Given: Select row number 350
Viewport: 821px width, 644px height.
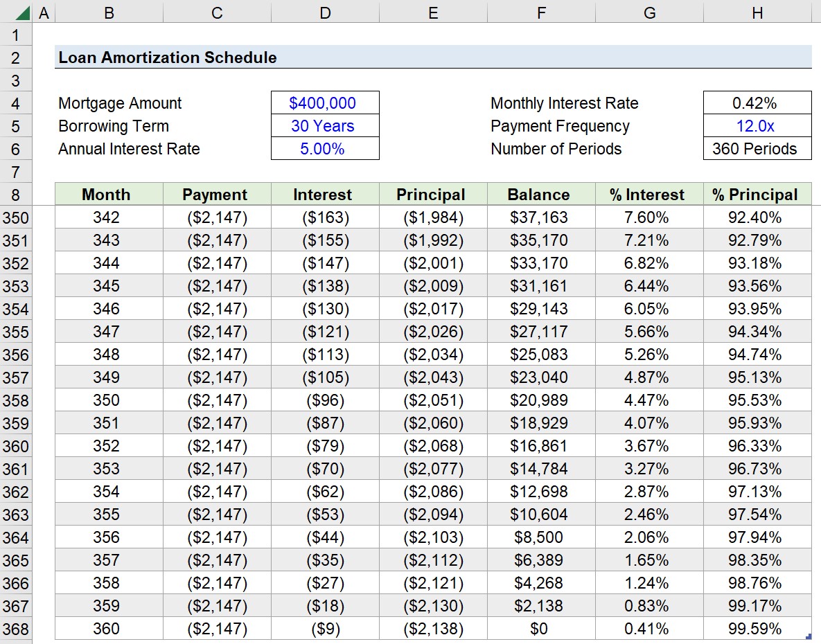Looking at the screenshot, I should point(15,217).
